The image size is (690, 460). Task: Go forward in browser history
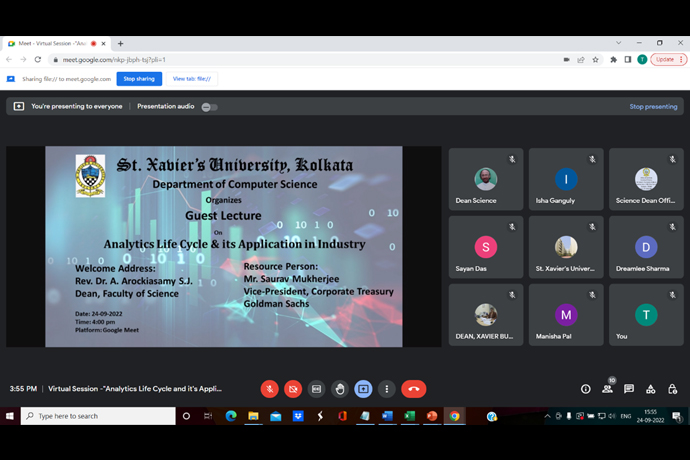(23, 59)
